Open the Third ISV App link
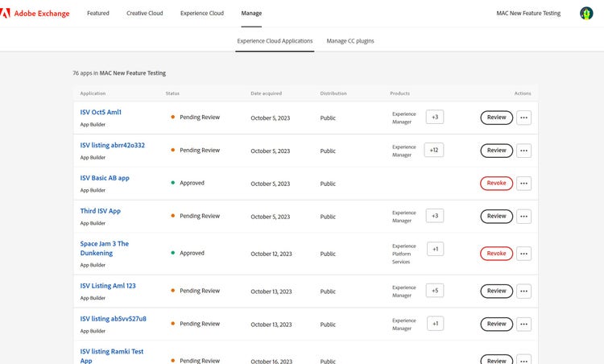This screenshot has height=364, width=604. tap(101, 211)
